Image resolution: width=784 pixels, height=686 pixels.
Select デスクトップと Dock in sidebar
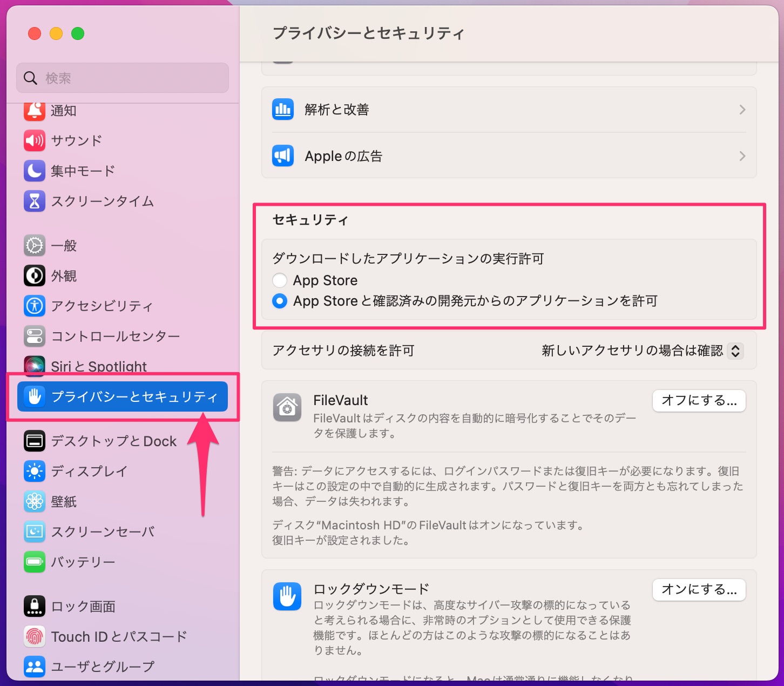tap(123, 441)
